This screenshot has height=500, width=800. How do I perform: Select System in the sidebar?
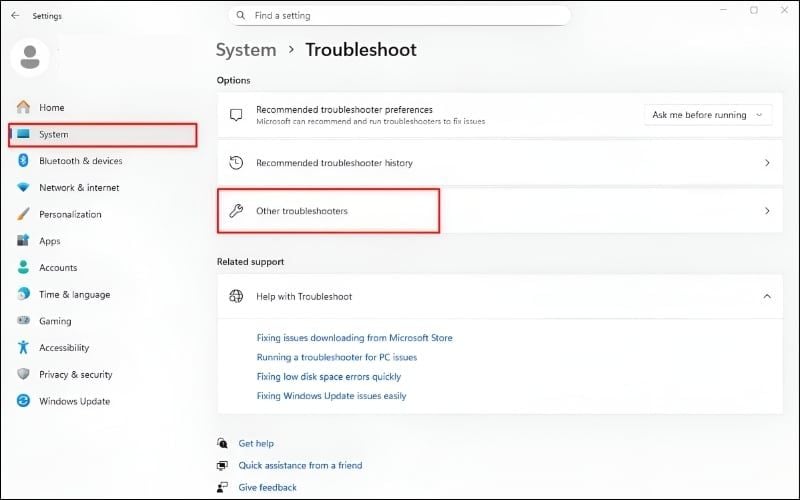103,135
